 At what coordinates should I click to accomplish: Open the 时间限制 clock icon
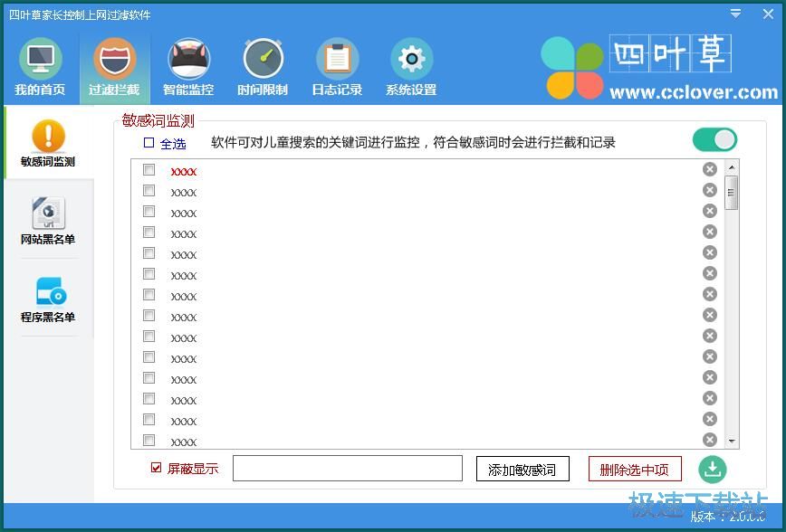tap(263, 60)
